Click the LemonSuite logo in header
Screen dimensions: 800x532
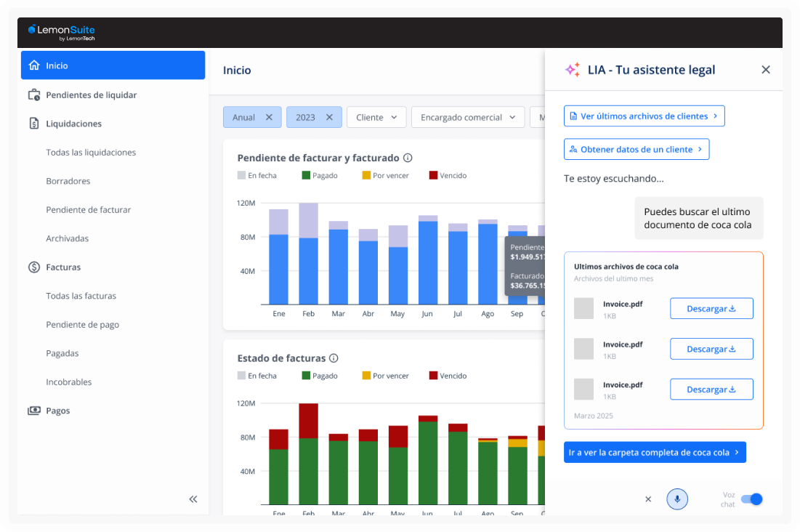point(62,32)
